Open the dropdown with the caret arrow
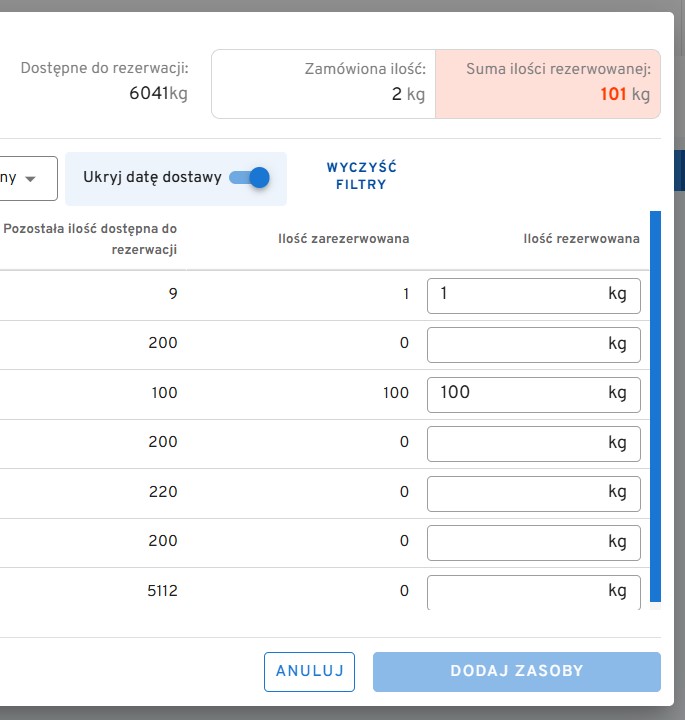This screenshot has width=685, height=720. (28, 178)
